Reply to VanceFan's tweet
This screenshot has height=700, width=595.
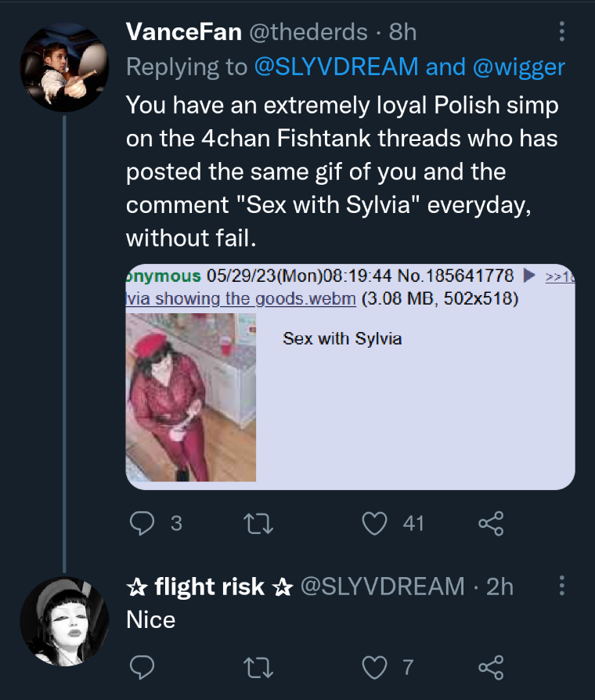[x=142, y=523]
